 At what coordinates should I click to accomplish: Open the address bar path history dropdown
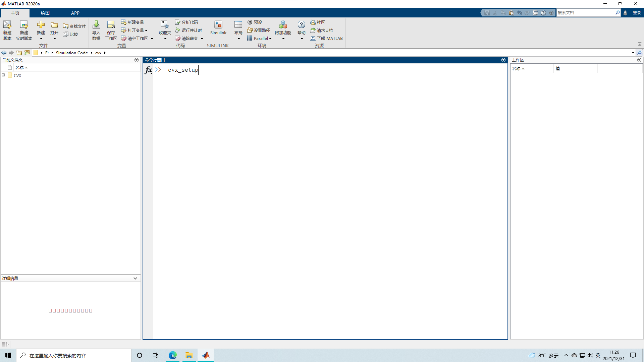pyautogui.click(x=633, y=53)
